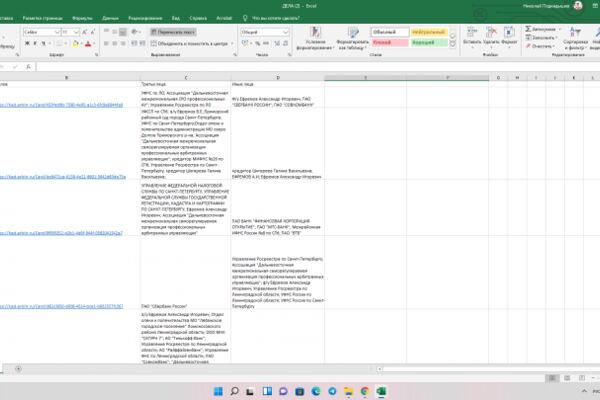
Task: Click the text orientation icon
Action: point(134,32)
